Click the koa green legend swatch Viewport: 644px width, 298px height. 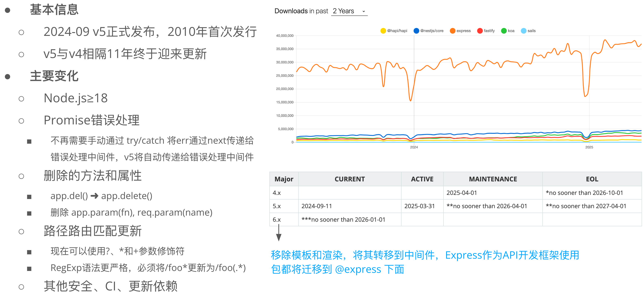click(x=504, y=31)
